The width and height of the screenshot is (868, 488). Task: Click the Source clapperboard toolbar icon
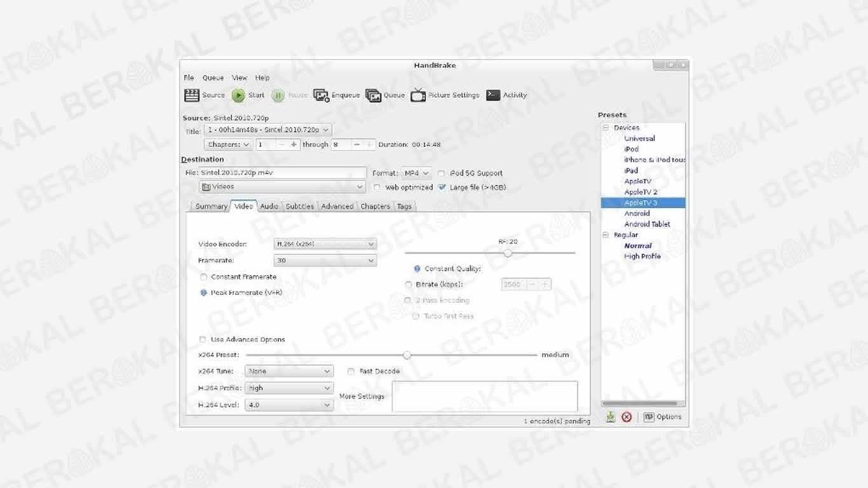coord(192,95)
